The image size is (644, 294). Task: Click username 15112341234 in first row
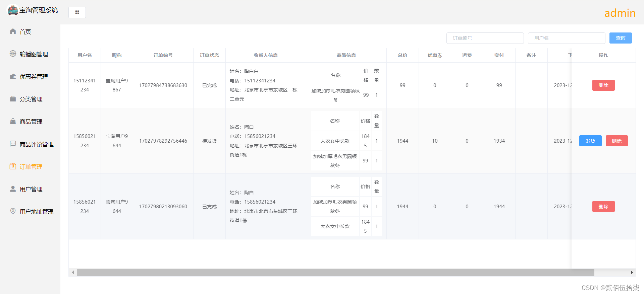coord(85,85)
